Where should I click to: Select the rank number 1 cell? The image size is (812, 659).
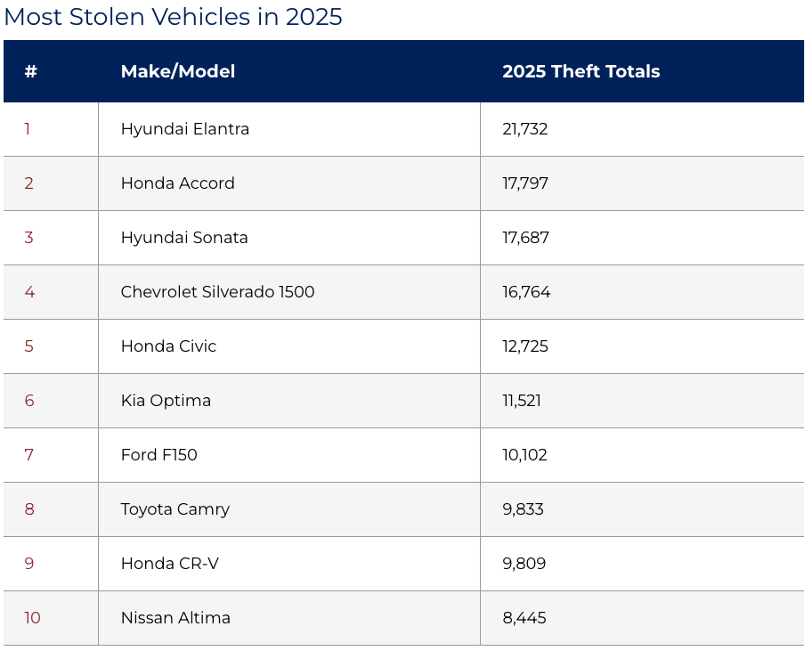28,129
